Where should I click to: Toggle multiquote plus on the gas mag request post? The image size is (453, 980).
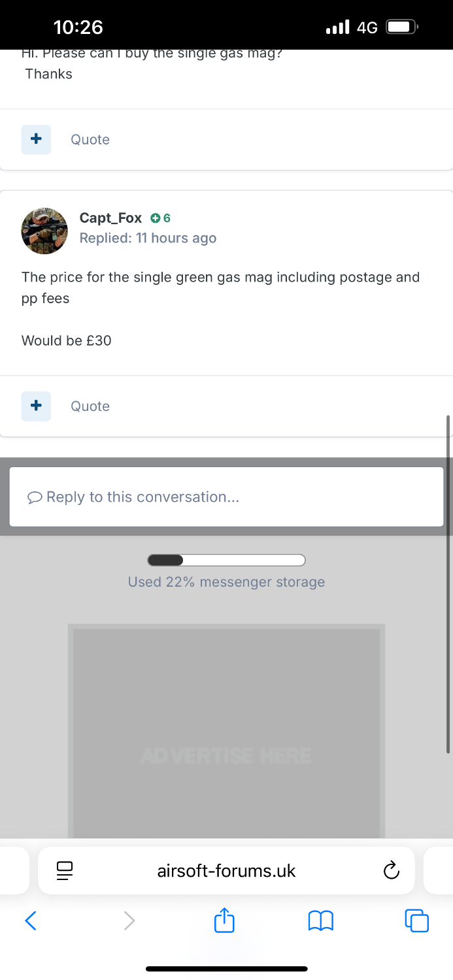tap(36, 139)
